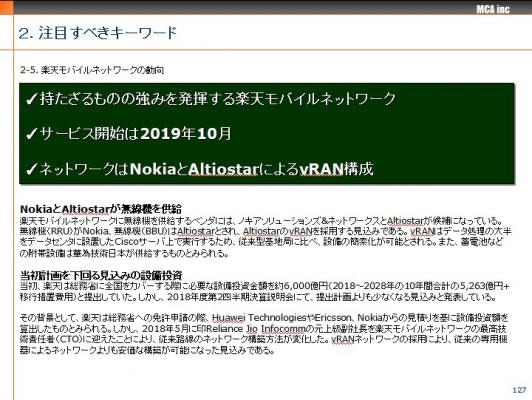Click heading 当初計画を下回る見込みの設備投資

pos(101,275)
